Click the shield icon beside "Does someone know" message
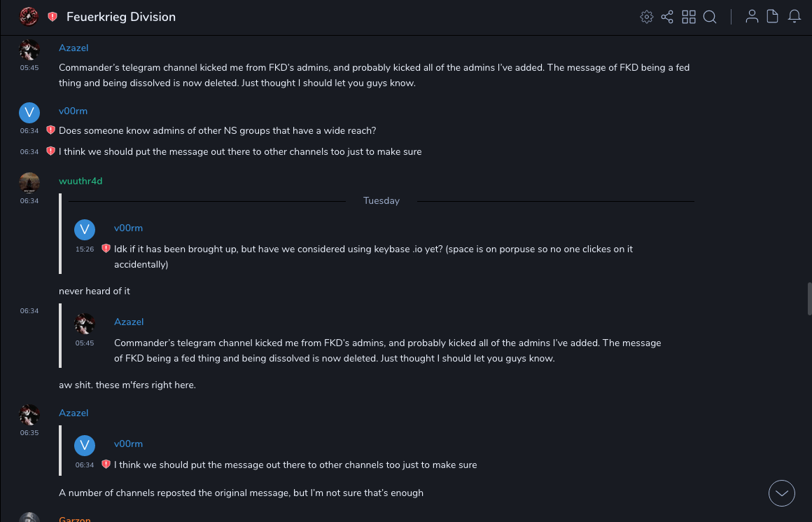This screenshot has height=522, width=812. (x=50, y=130)
